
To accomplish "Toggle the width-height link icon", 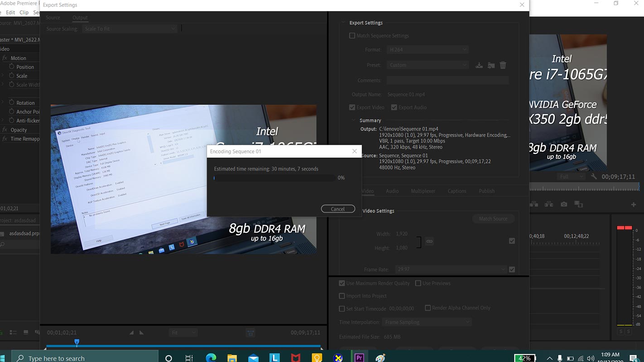I will coord(429,241).
